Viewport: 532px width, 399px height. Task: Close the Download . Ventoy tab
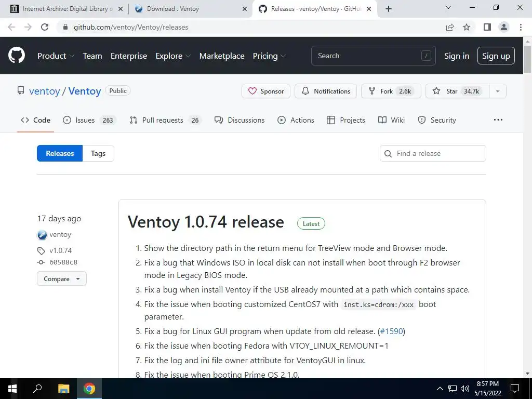click(245, 9)
